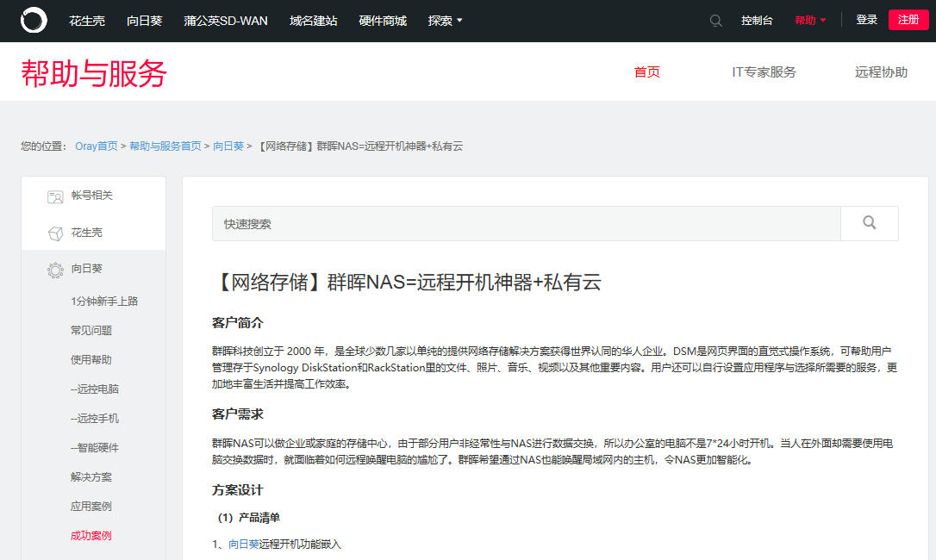Click the 方案设计 heading
This screenshot has width=936, height=560.
(238, 490)
